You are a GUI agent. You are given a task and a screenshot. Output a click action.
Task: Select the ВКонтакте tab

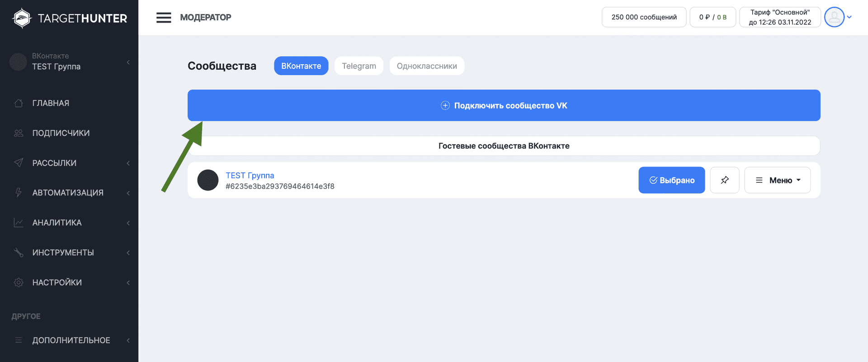301,66
